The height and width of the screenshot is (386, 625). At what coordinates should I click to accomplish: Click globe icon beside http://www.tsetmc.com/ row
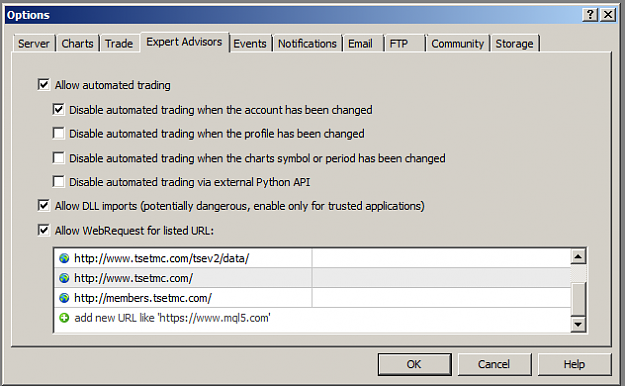point(64,278)
